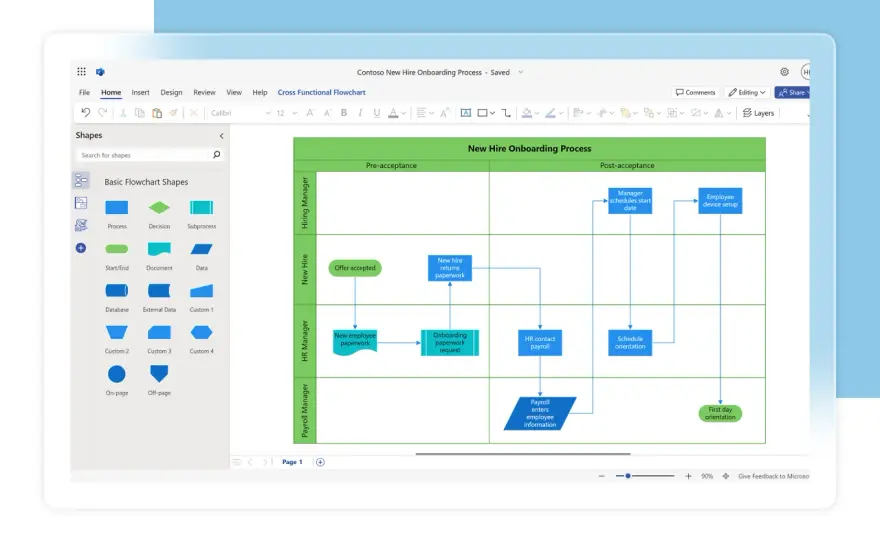
Task: Paste from clipboard
Action: (x=157, y=113)
